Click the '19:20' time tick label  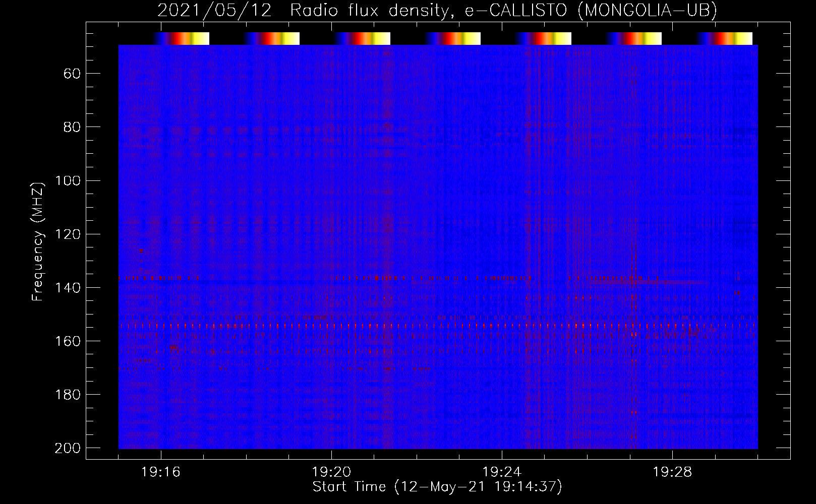click(x=331, y=472)
